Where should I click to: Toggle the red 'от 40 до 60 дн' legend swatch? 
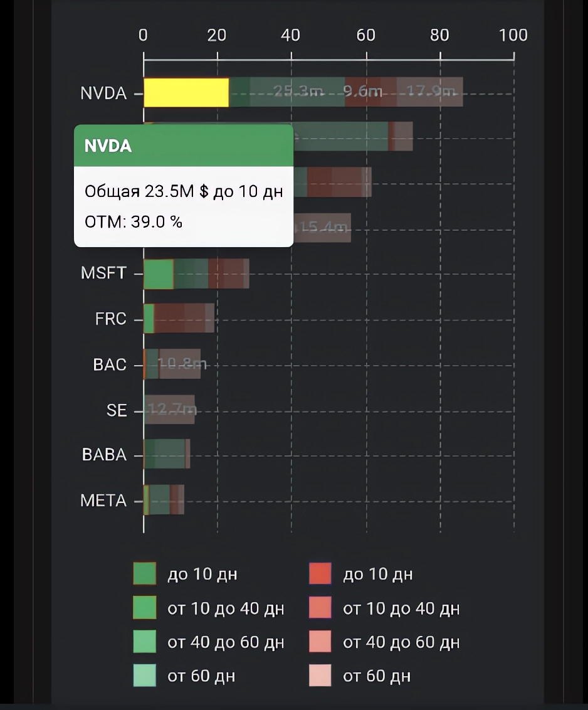[x=320, y=642]
